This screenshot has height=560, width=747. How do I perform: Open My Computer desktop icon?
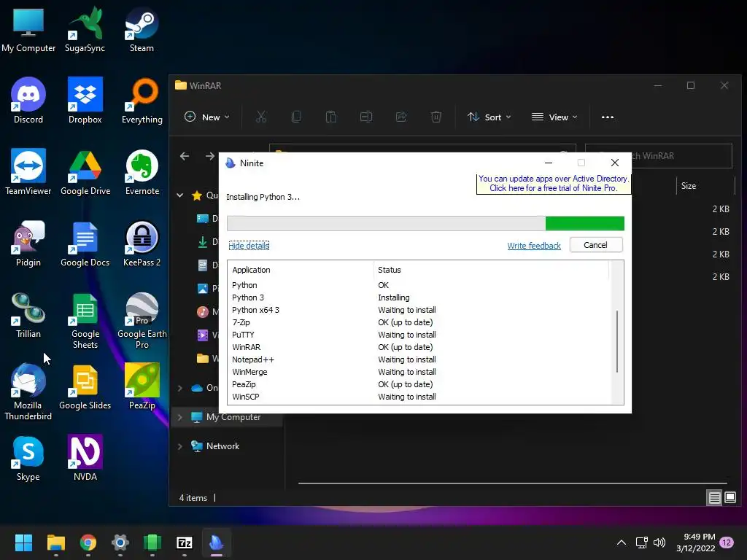point(28,29)
